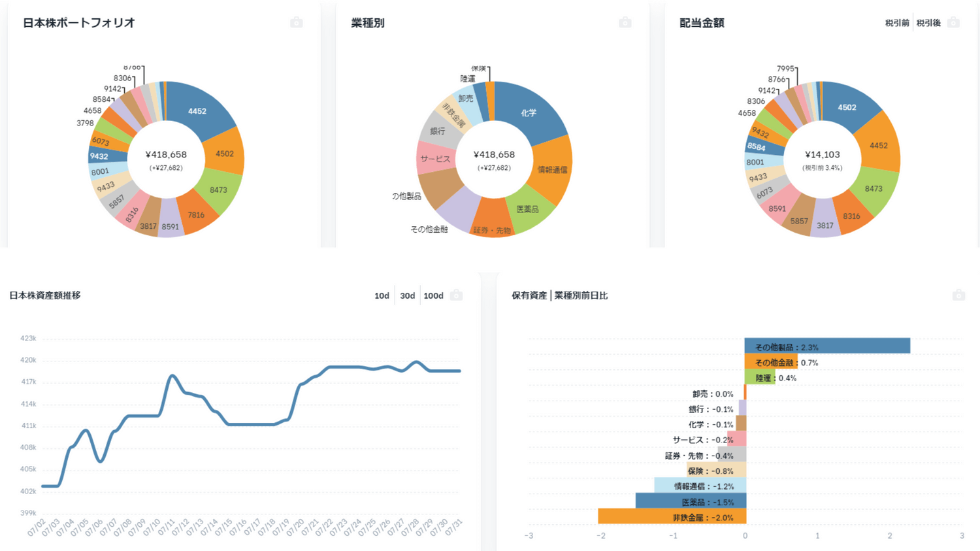Viewport: 980px width, 551px height.
Task: Select the 10d range for asset trend
Action: (x=382, y=295)
